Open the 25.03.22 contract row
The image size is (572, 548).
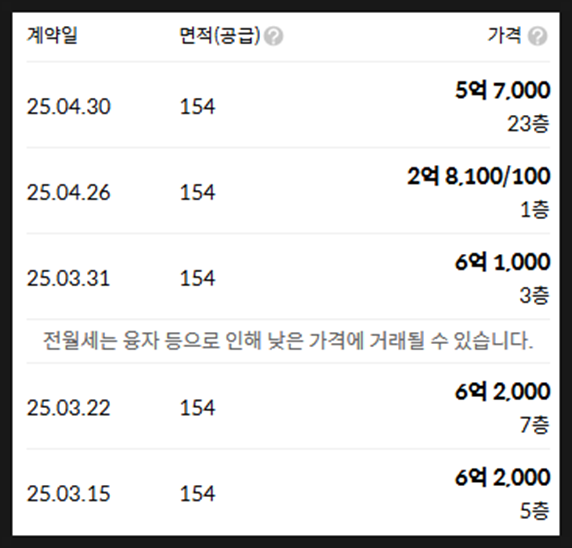pos(288,406)
